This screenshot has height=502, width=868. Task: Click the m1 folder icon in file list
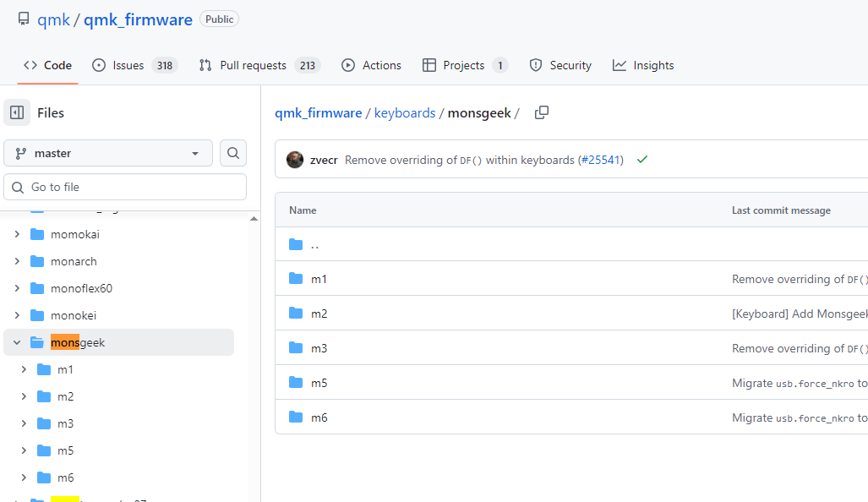[x=296, y=279]
